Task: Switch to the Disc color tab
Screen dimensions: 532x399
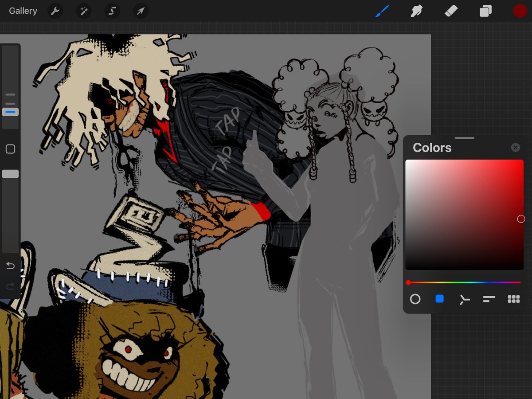Action: click(x=415, y=299)
